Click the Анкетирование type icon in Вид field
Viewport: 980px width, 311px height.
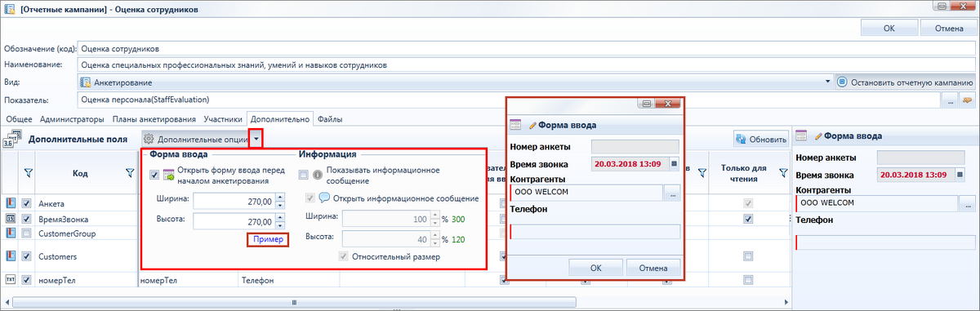86,82
